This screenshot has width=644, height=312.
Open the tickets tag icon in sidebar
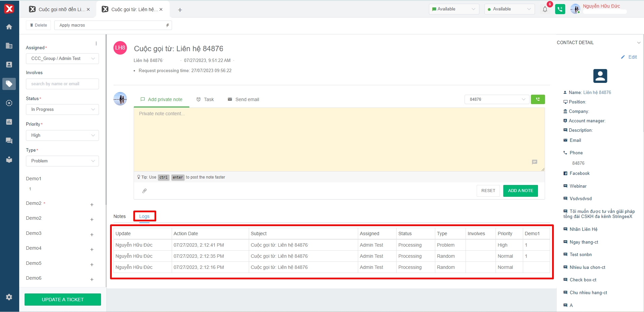pos(9,84)
